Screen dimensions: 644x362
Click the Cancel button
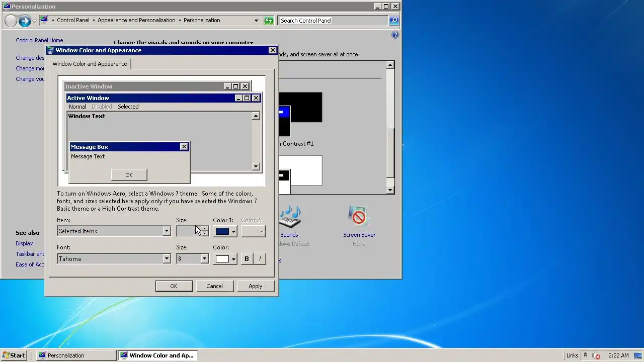click(x=214, y=286)
